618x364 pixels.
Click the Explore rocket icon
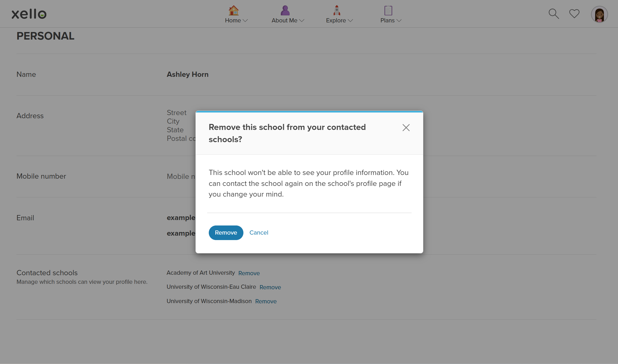pos(336,10)
